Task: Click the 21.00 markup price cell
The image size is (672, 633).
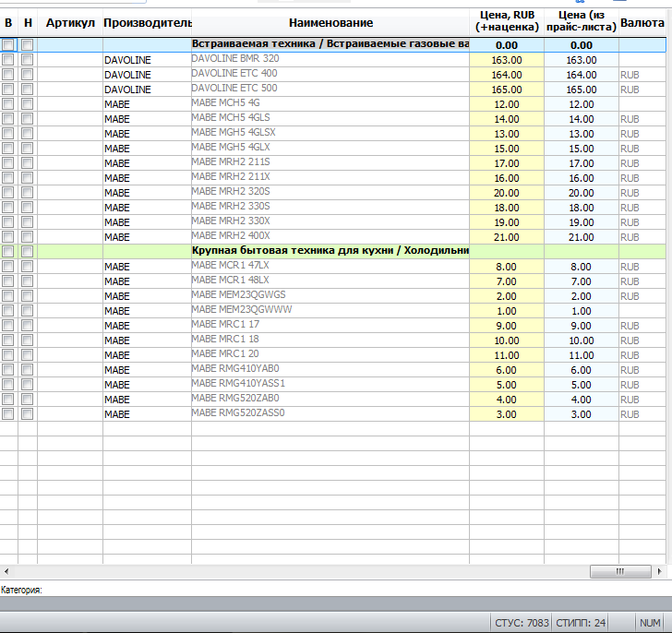Action: 507,237
